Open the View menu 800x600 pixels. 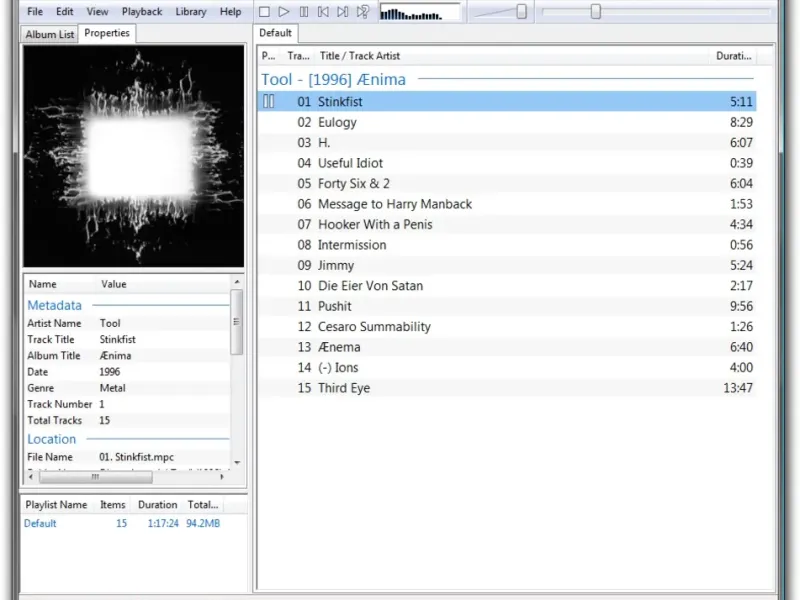(x=97, y=11)
